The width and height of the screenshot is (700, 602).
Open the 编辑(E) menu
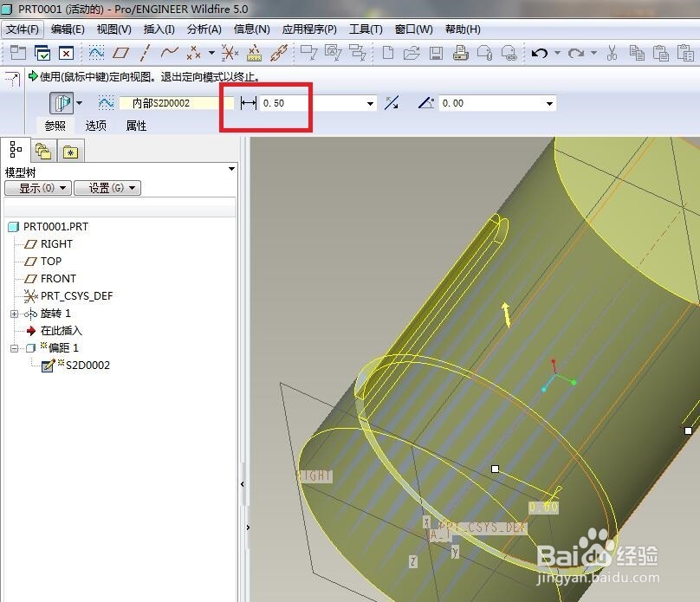68,29
